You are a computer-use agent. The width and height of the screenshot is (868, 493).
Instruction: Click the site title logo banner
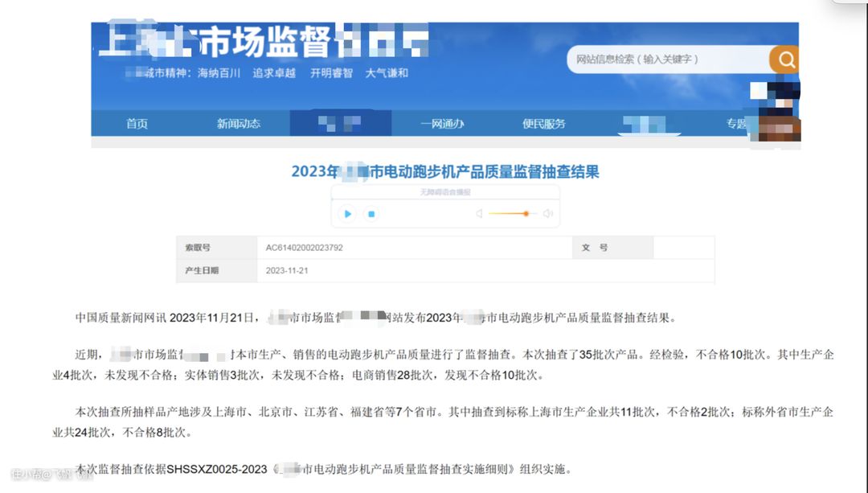(265, 43)
